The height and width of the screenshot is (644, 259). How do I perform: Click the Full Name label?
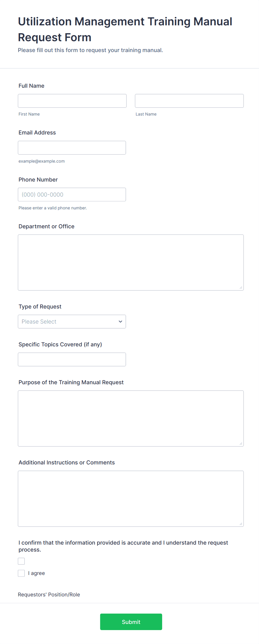31,86
